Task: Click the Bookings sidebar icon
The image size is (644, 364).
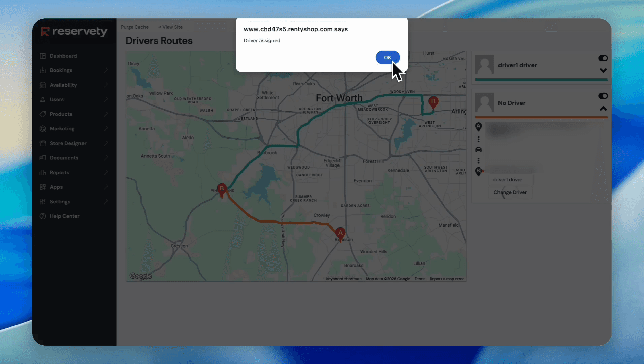Action: (43, 70)
